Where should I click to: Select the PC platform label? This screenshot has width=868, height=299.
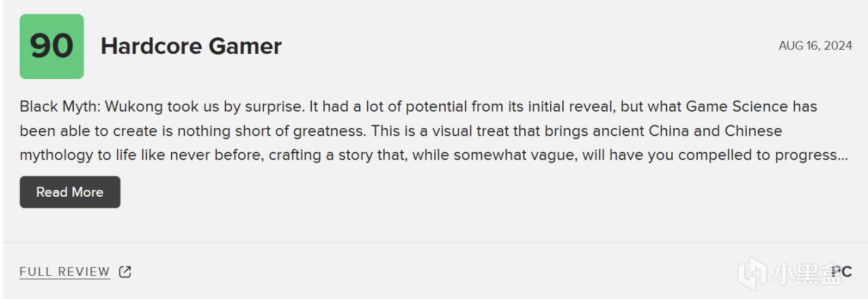[841, 272]
